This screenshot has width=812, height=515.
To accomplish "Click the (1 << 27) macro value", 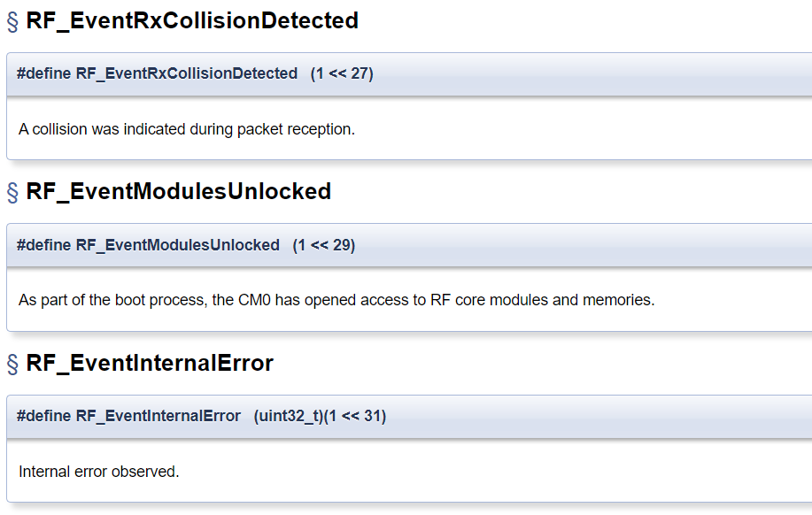I will 342,73.
